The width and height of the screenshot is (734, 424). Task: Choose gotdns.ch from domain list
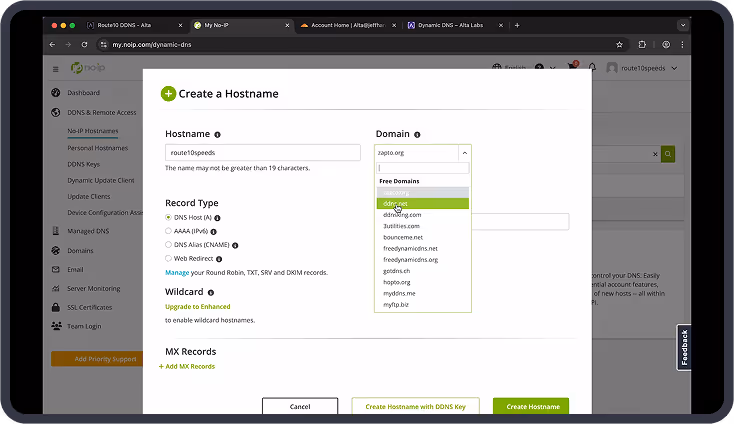[x=423, y=271]
